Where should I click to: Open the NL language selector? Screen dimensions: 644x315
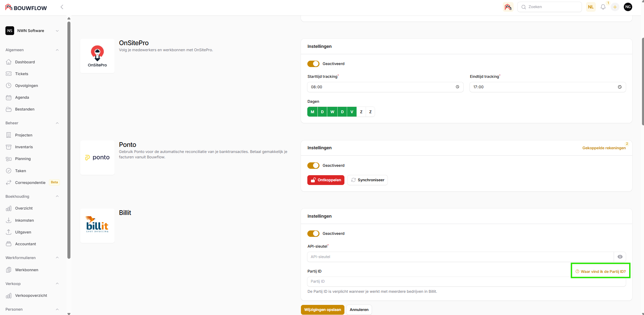[590, 7]
